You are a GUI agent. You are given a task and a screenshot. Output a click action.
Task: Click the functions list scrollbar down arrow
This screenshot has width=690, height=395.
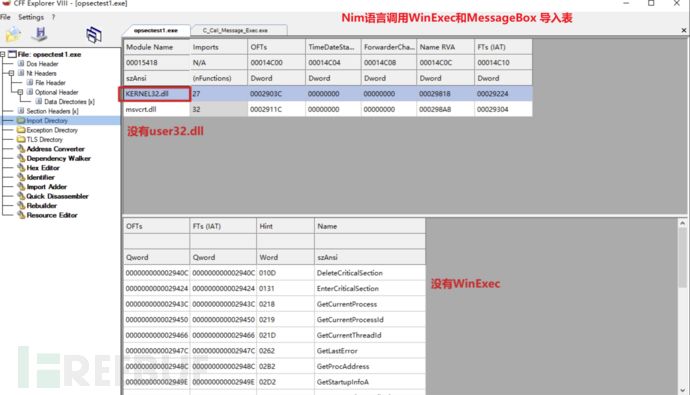click(682, 390)
